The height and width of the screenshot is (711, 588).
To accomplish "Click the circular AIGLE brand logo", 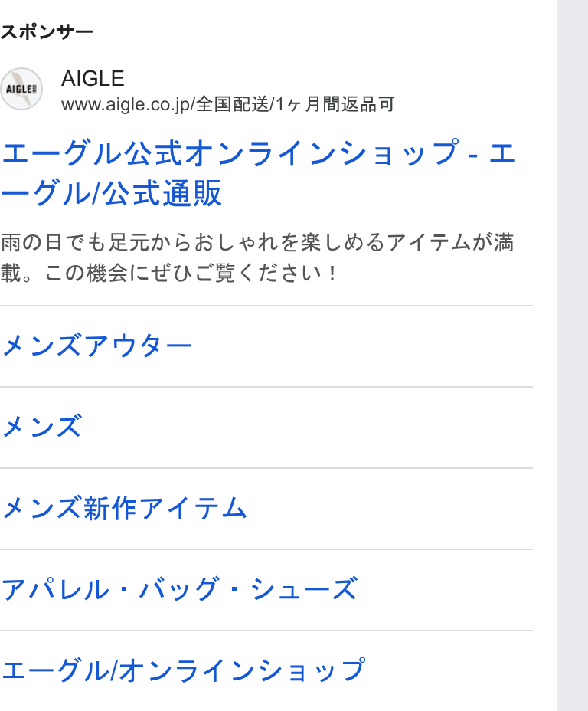I will (21, 89).
